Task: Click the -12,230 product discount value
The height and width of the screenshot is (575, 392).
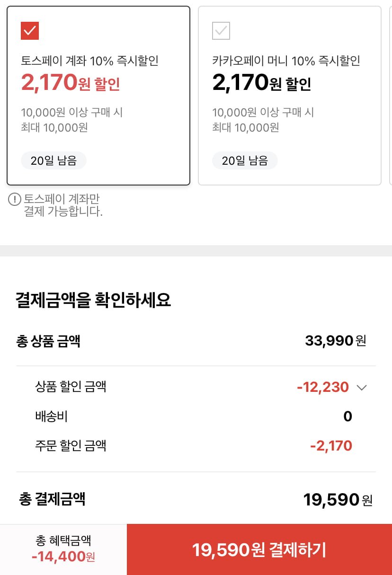Action: 323,388
